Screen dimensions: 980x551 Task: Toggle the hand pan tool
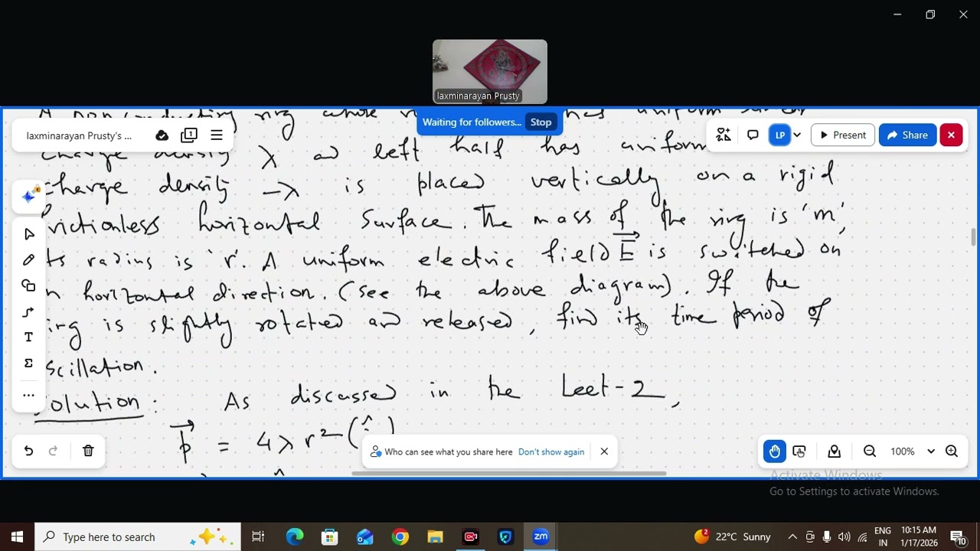[775, 452]
